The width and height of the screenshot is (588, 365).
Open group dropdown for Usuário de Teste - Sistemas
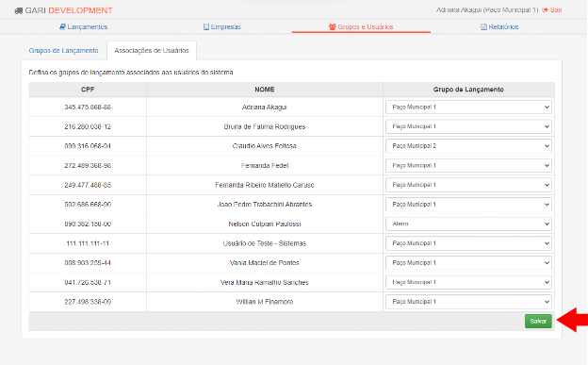468,243
